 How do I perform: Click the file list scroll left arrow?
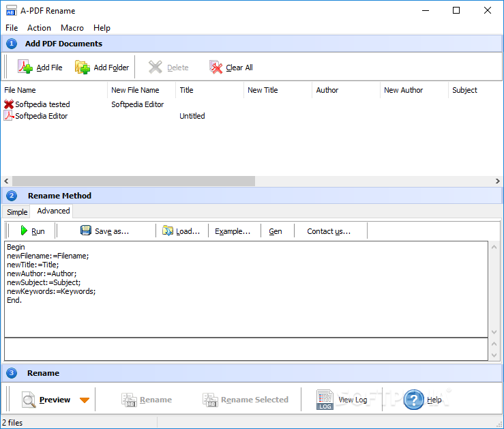(6, 181)
